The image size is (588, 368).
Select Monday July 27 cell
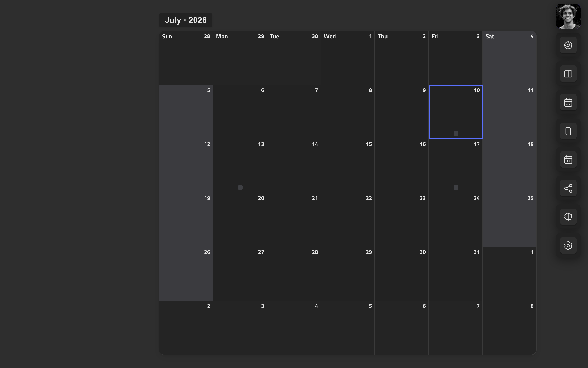[240, 274]
